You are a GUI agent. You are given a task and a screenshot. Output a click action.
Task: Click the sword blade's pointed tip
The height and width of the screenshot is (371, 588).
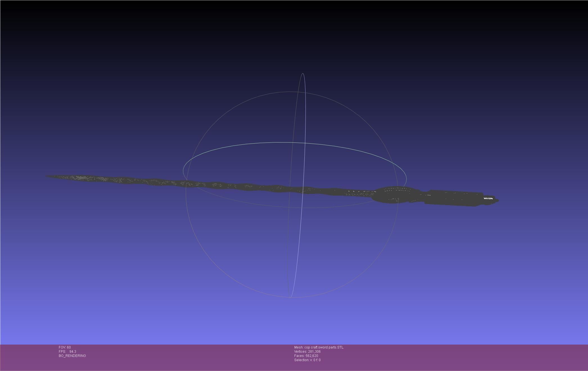pos(48,177)
